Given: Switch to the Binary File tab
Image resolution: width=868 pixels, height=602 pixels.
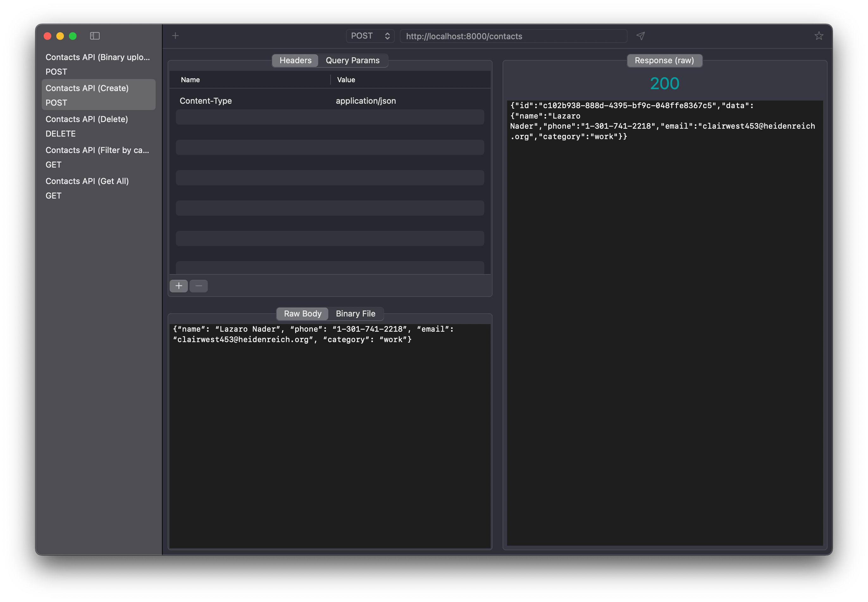Looking at the screenshot, I should [x=356, y=313].
